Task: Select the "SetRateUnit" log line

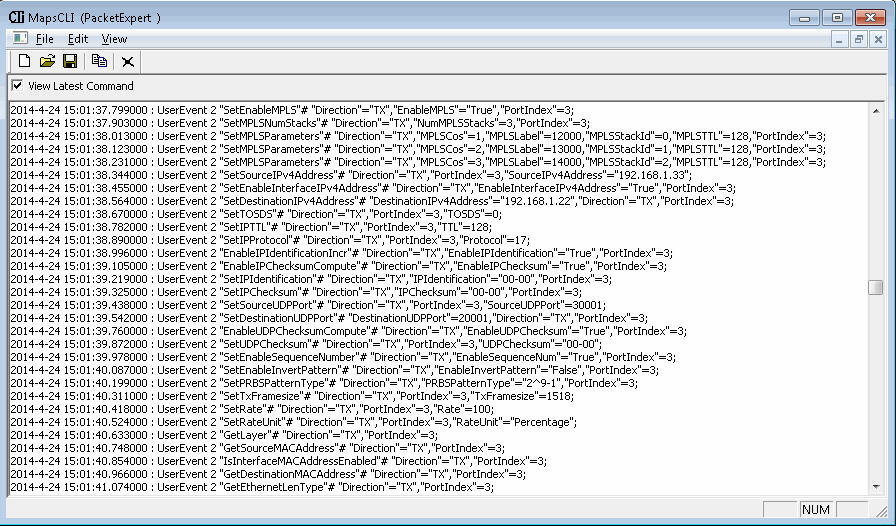Action: (294, 422)
